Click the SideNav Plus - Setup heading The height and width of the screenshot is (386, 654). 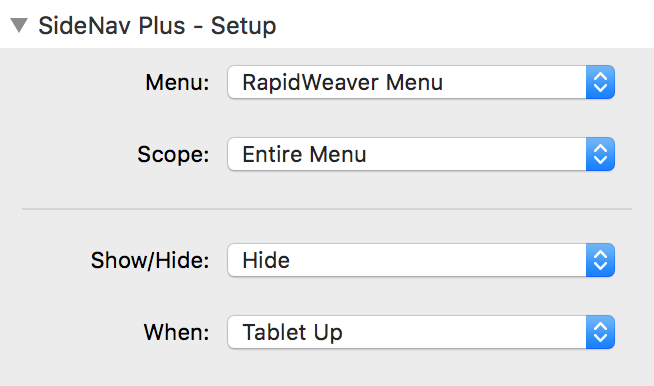tap(157, 26)
